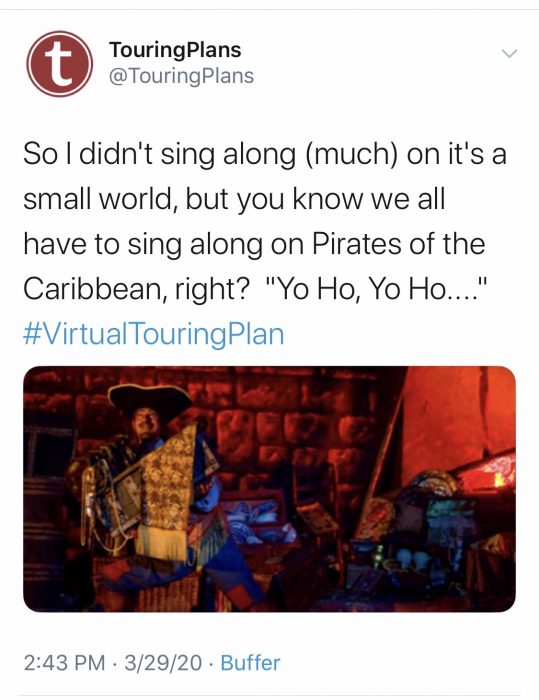
Task: Open the TouringPlans round avatar icon
Action: click(x=59, y=63)
